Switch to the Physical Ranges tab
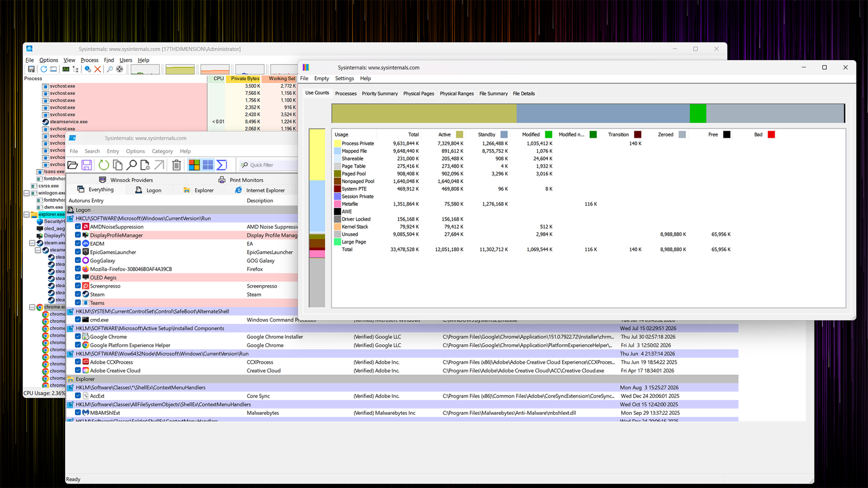 457,93
